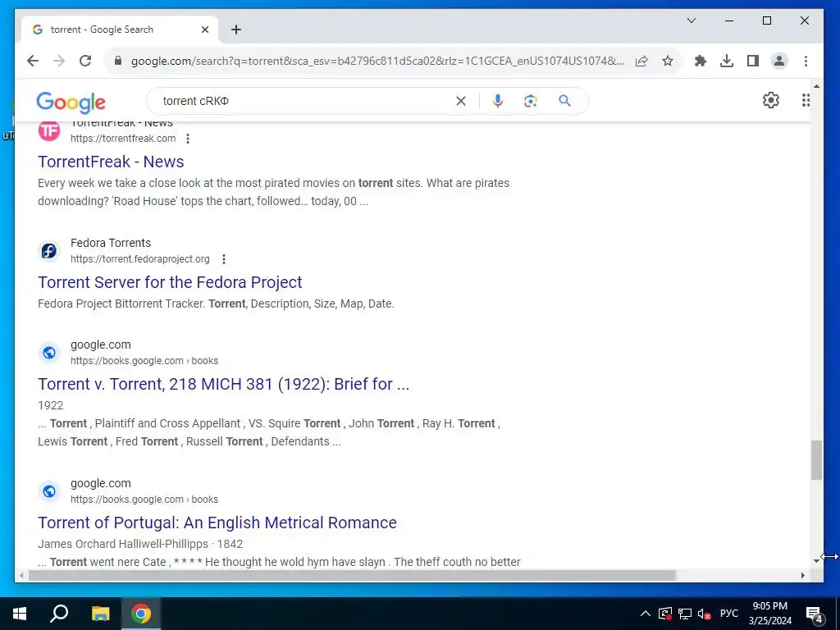Open TorrentFreak - News result
The width and height of the screenshot is (840, 630).
coord(111,162)
